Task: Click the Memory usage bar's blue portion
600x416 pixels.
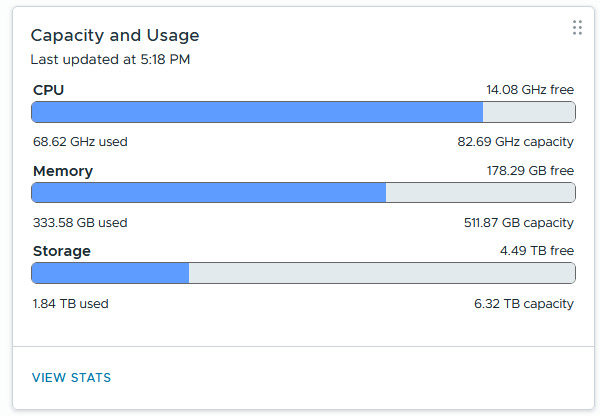Action: tap(209, 193)
